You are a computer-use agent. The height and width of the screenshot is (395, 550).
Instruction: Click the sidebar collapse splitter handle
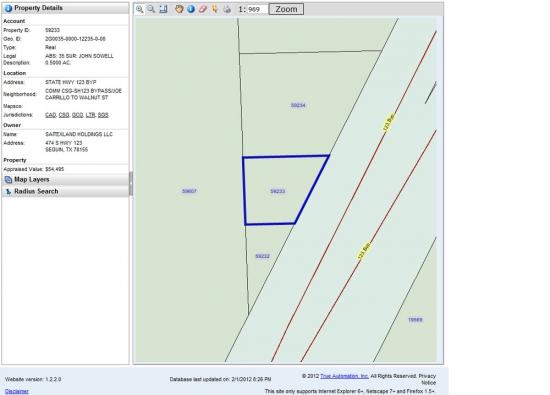pos(131,183)
